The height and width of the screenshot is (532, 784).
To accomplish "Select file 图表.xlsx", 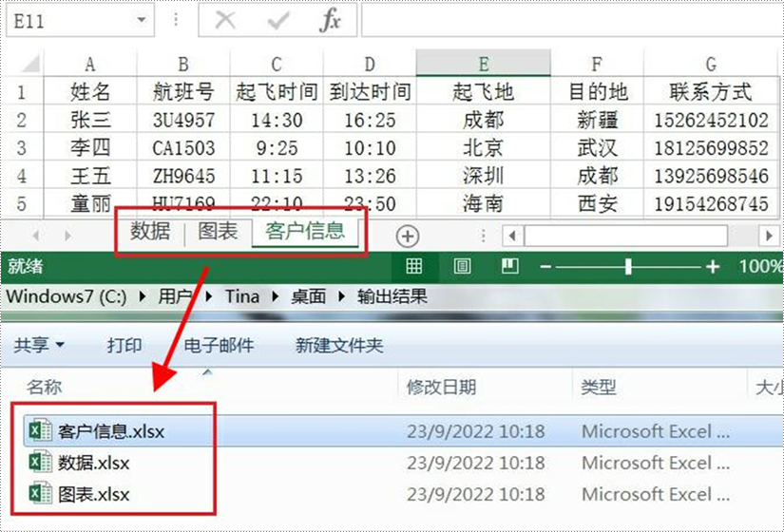I will [93, 494].
